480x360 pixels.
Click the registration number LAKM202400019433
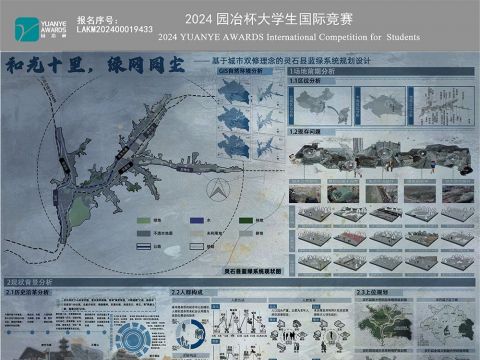tap(115, 29)
